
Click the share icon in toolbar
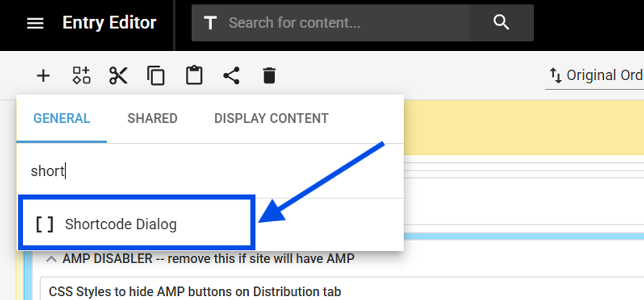(x=231, y=75)
